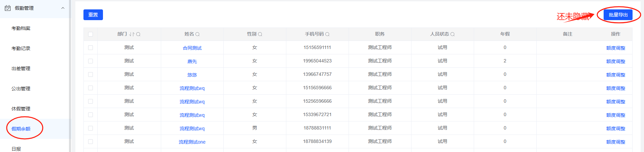Click the 男 gender cell
This screenshot has height=152, width=644.
[255, 128]
